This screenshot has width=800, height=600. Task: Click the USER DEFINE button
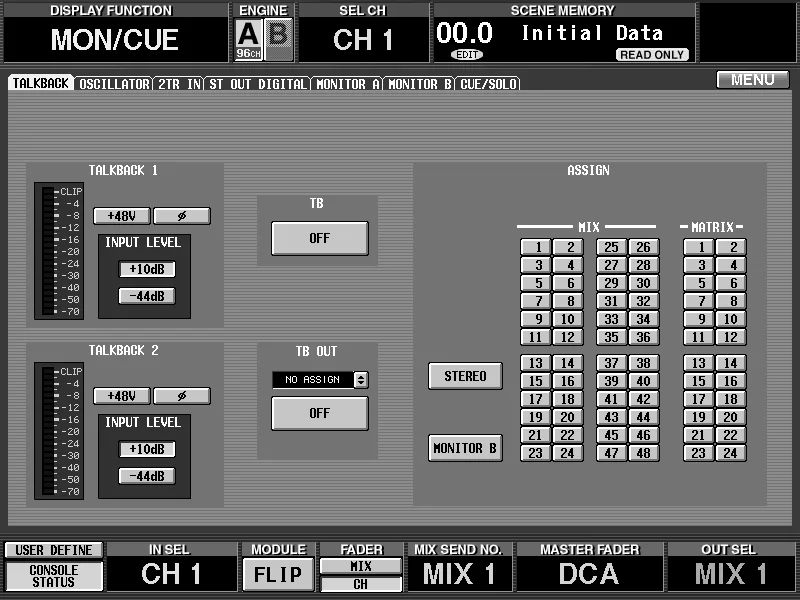click(54, 550)
